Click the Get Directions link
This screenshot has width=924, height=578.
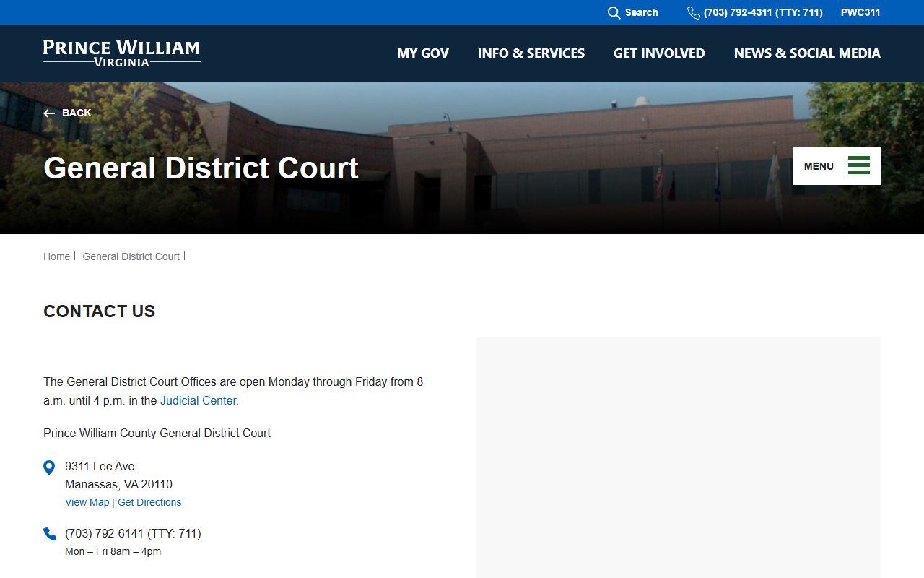149,502
